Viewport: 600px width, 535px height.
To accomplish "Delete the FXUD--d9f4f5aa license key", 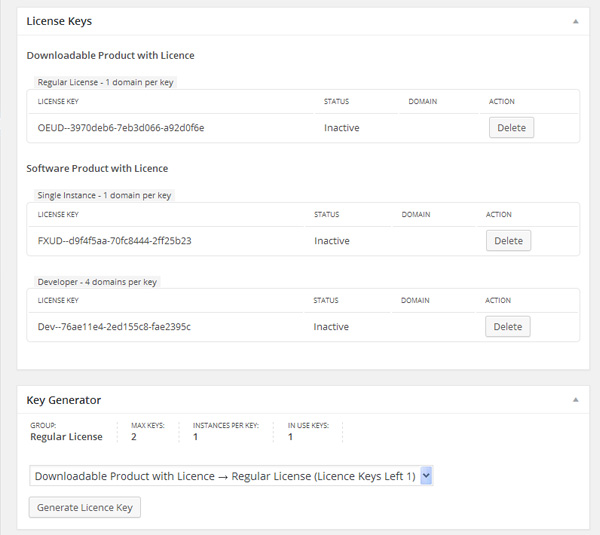I will click(x=508, y=241).
